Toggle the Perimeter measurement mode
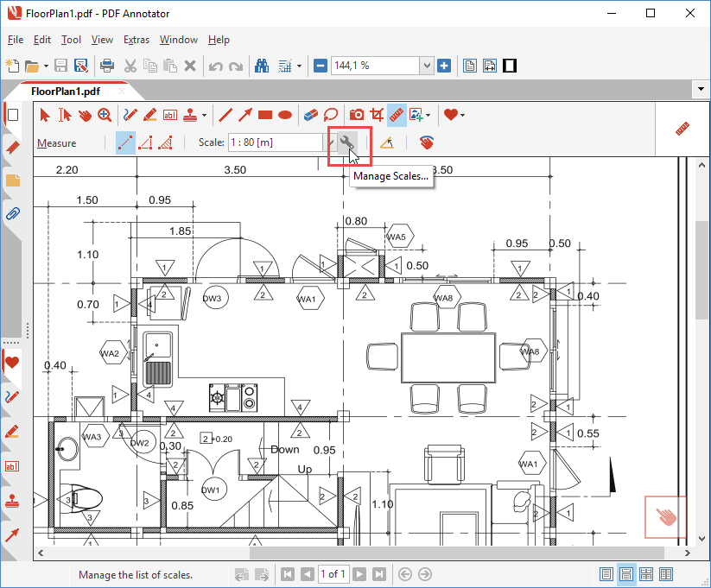The height and width of the screenshot is (588, 711). pos(146,143)
